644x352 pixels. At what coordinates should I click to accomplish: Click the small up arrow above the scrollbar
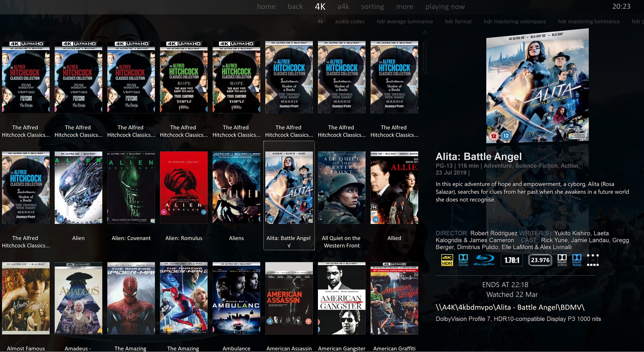pos(425,32)
